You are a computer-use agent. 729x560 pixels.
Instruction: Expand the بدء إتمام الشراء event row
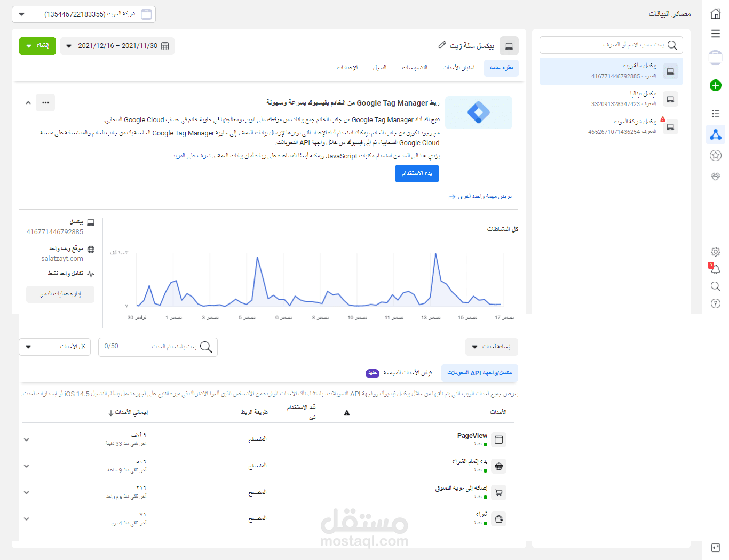[27, 466]
